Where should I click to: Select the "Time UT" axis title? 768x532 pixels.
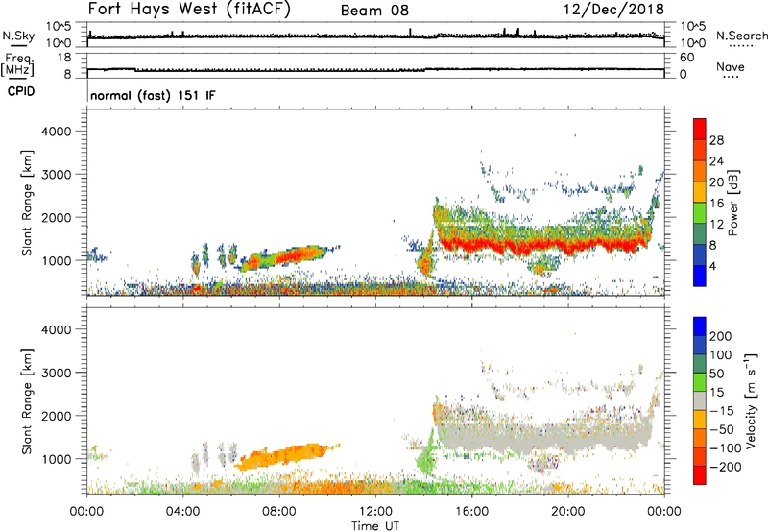coord(375,526)
